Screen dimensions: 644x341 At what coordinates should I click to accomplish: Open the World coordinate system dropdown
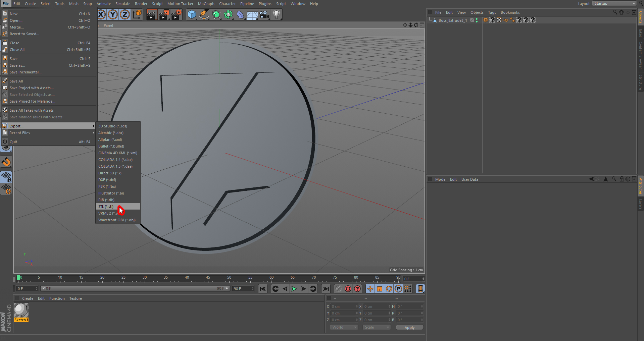pos(344,327)
